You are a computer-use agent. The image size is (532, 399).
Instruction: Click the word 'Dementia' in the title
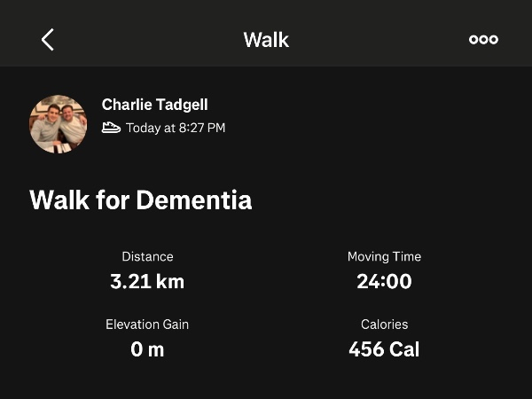click(x=194, y=199)
